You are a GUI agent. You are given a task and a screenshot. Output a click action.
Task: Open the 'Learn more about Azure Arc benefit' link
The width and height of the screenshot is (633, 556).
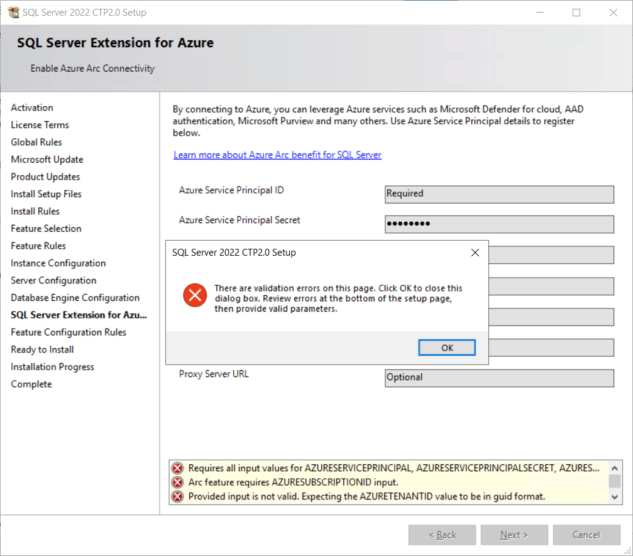pos(277,155)
